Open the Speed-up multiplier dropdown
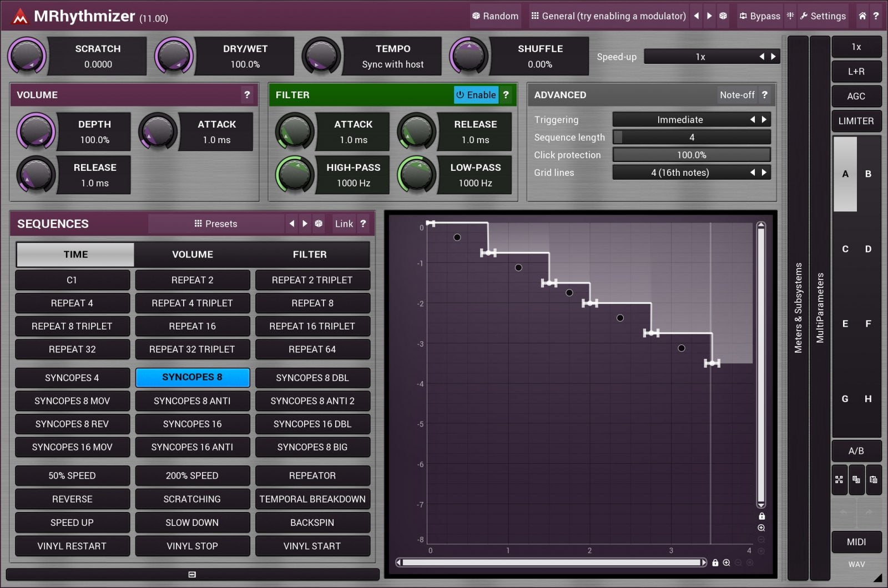 point(700,57)
